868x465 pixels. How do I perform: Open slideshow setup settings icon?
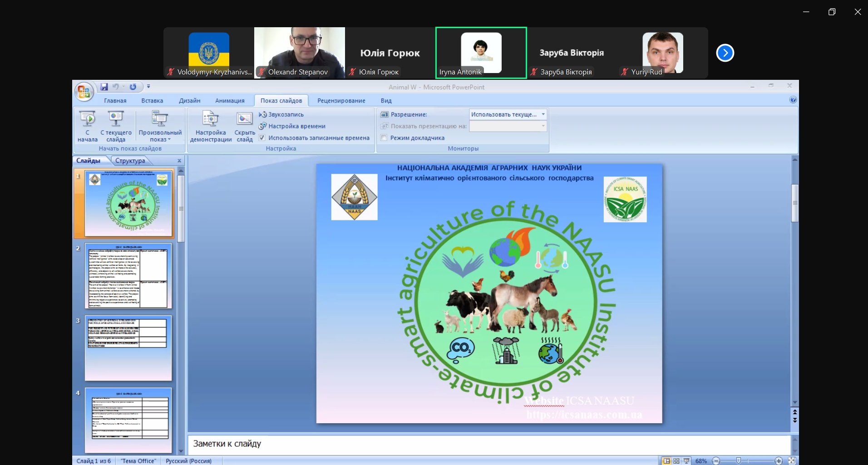pos(211,126)
